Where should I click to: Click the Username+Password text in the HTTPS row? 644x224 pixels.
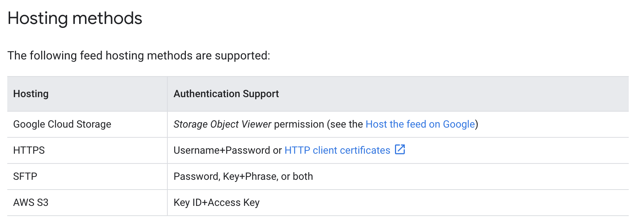[x=222, y=150]
